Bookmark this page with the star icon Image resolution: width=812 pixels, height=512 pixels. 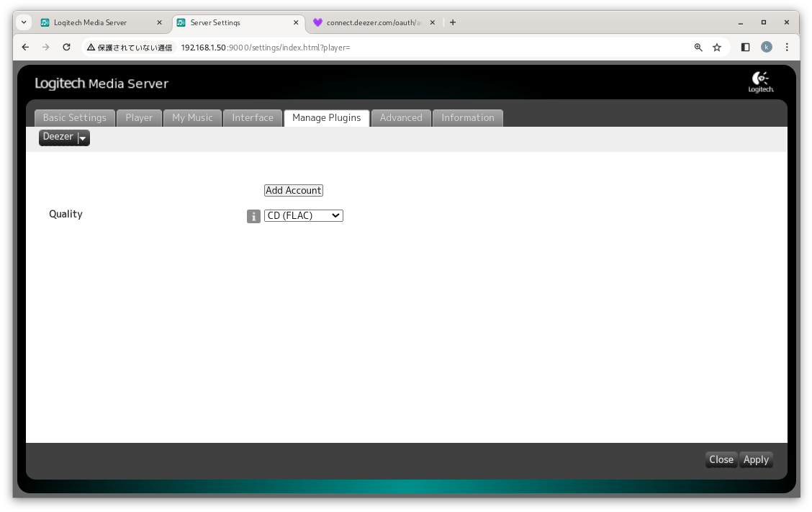click(x=717, y=47)
